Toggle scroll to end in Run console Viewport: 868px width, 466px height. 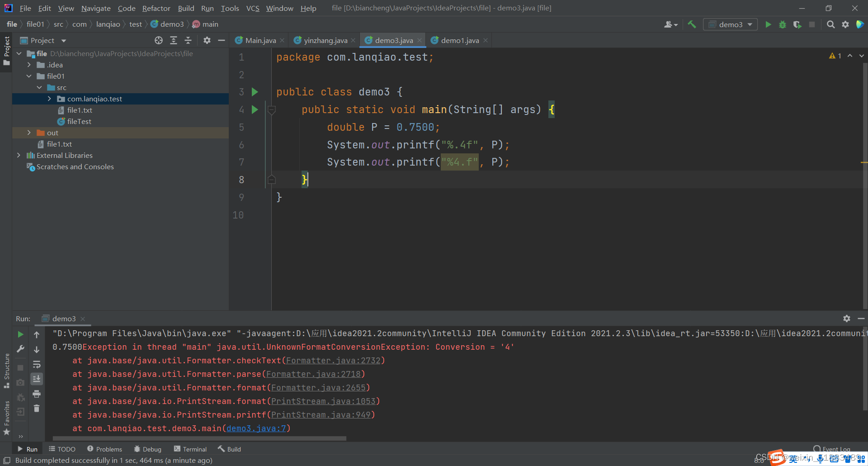(x=37, y=379)
